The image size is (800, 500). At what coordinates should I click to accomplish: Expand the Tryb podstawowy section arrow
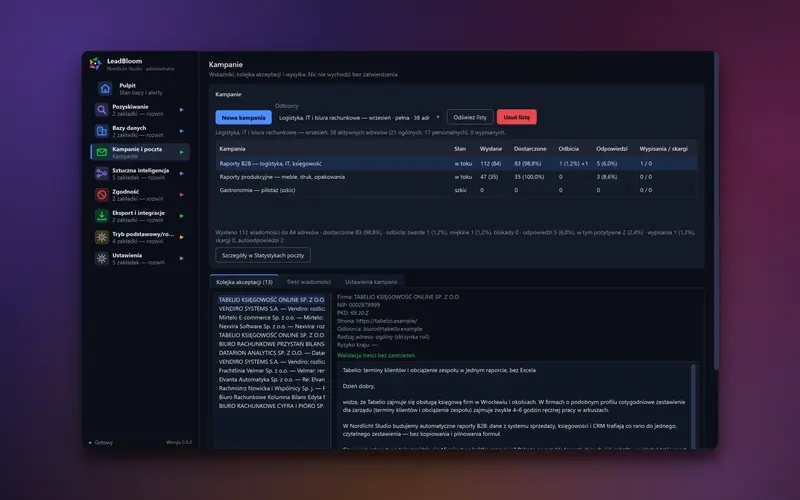(182, 237)
